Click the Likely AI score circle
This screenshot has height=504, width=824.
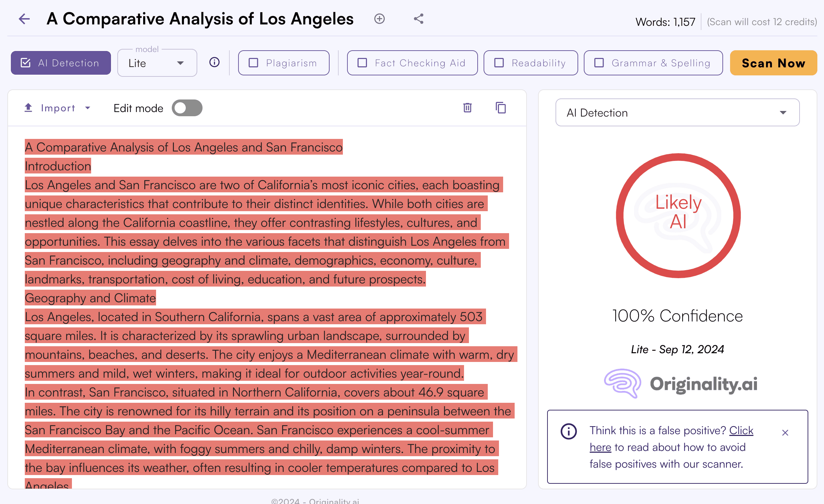(x=678, y=215)
